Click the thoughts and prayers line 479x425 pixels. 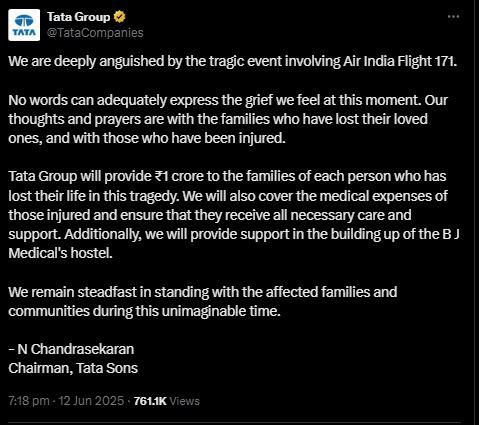point(218,119)
